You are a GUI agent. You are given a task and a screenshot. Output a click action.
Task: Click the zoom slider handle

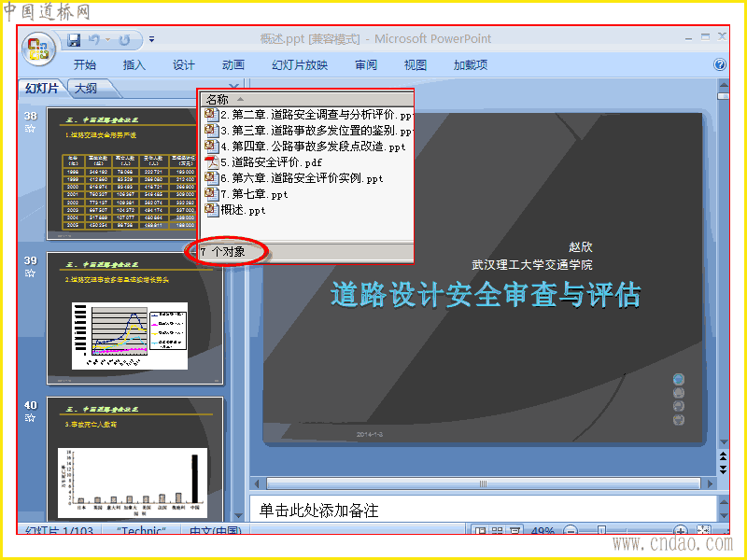tap(602, 529)
